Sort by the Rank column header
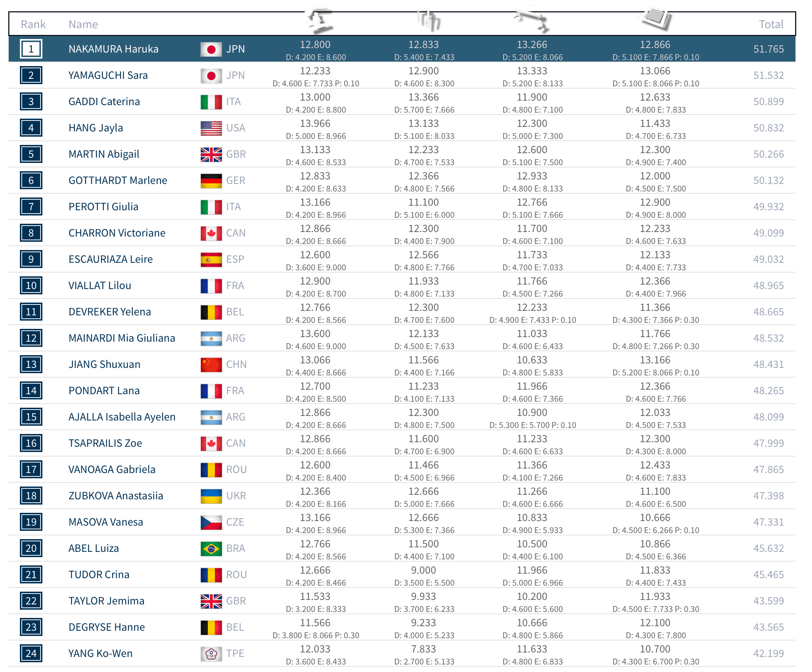 click(x=33, y=24)
